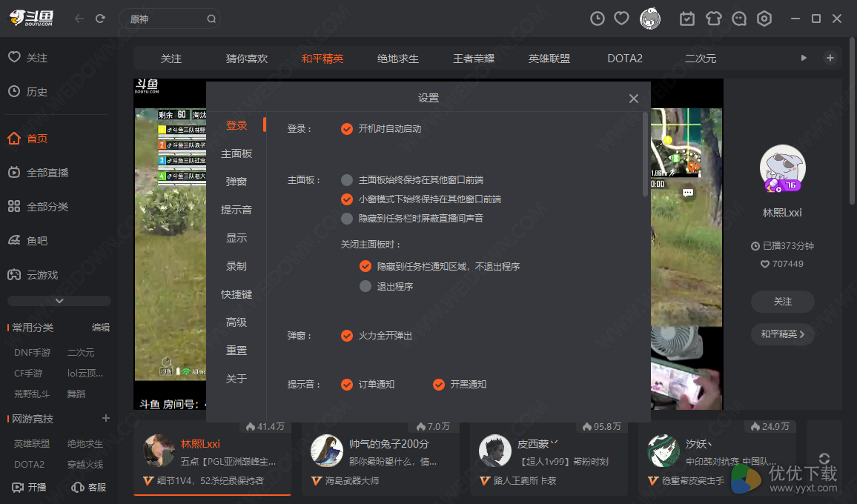
Task: Open DNF手游 category link
Action: point(32,353)
